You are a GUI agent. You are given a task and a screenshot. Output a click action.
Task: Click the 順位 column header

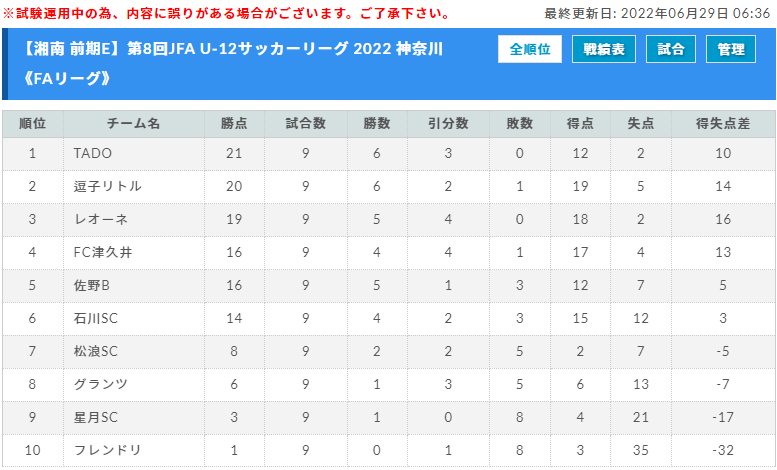pos(33,123)
